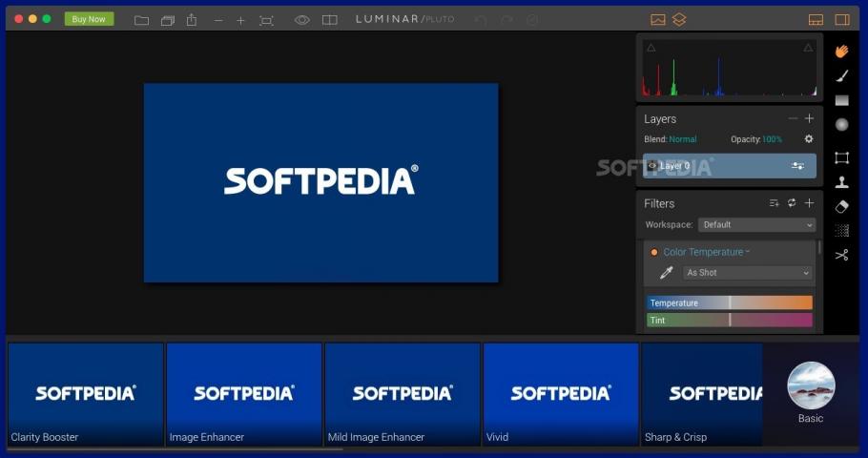Viewport: 868px width, 458px height.
Task: Open the Workspace Default dropdown
Action: coord(756,225)
